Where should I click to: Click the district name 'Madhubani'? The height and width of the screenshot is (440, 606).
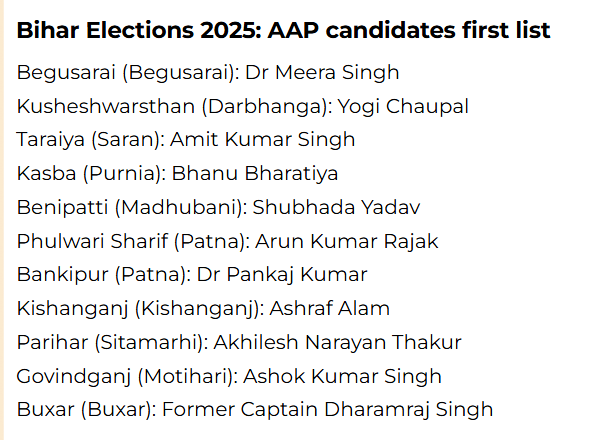pos(181,208)
